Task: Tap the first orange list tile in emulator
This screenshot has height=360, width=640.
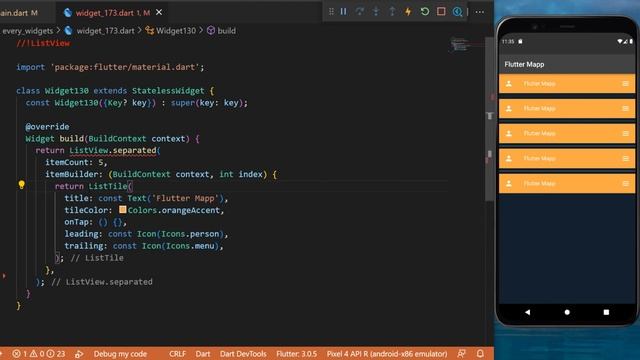Action: [x=567, y=84]
